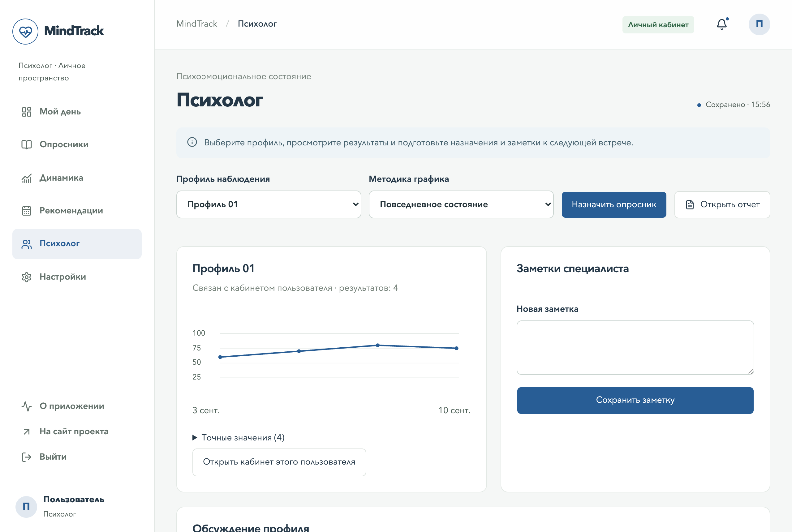Image resolution: width=792 pixels, height=532 pixels.
Task: Click the book icon beside Опросники
Action: (x=27, y=144)
